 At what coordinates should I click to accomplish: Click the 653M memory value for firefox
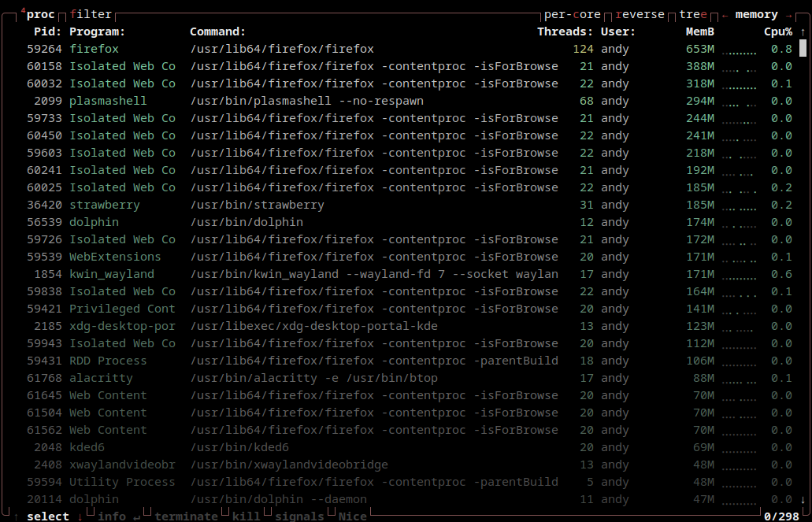pos(700,49)
